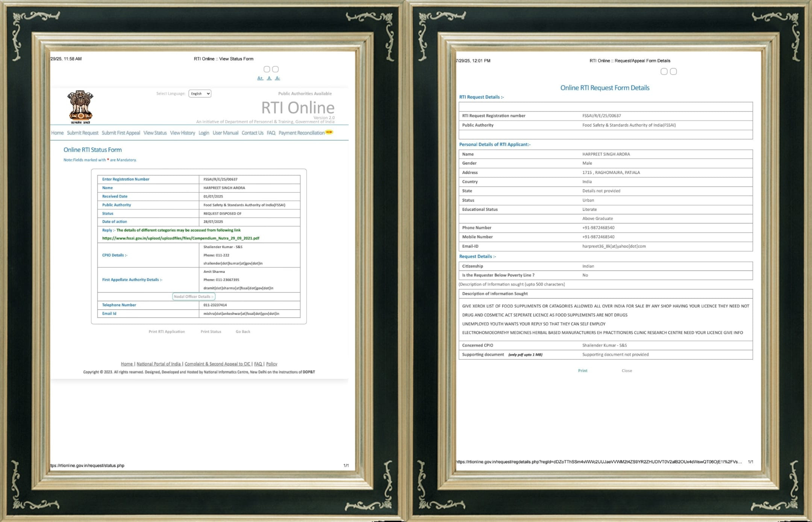Viewport: 812px width, 522px height.
Task: Click Print on the Request Form Details page
Action: pos(583,371)
